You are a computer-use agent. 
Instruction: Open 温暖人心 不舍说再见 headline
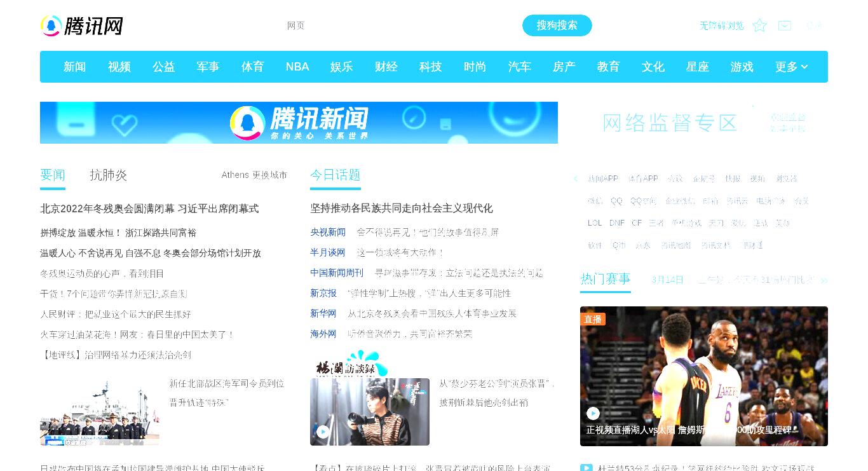click(151, 253)
